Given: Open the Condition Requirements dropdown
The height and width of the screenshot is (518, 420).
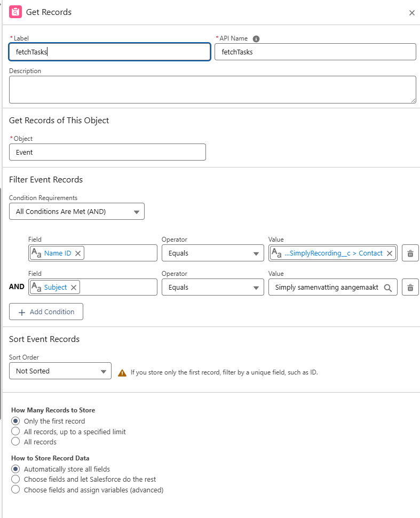Looking at the screenshot, I should coord(76,211).
